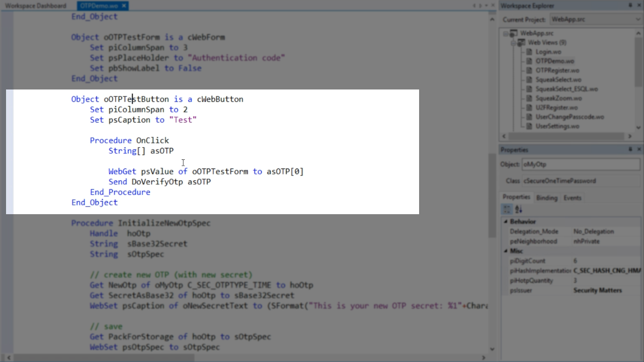This screenshot has width=644, height=362.
Task: Collapse the Web Views tree node
Action: [513, 43]
